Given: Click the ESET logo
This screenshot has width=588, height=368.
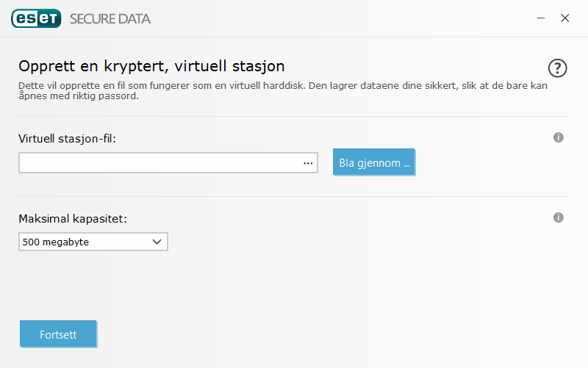Looking at the screenshot, I should pos(36,18).
